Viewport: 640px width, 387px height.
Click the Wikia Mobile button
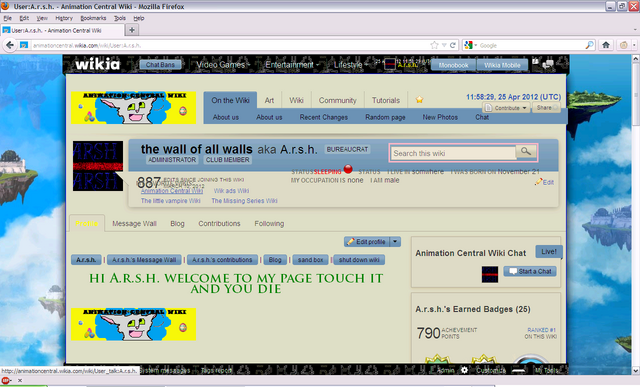502,65
